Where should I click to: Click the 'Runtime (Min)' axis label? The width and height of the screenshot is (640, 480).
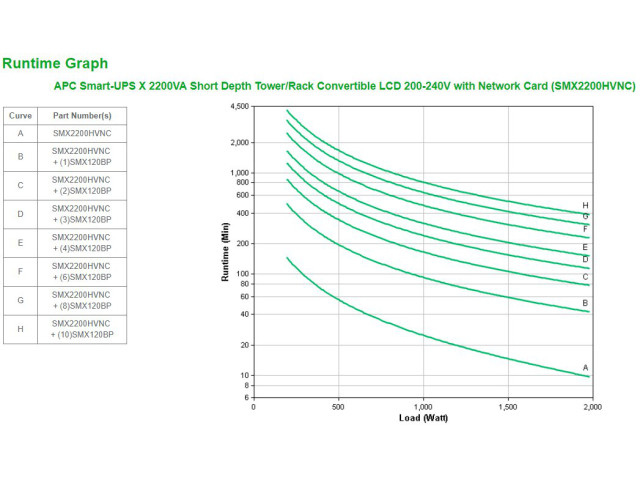[225, 252]
